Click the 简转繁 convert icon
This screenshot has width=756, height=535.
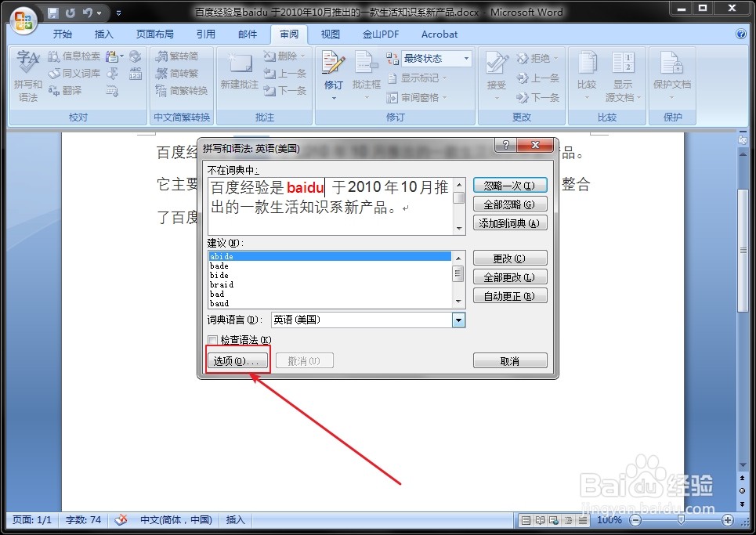click(x=161, y=74)
